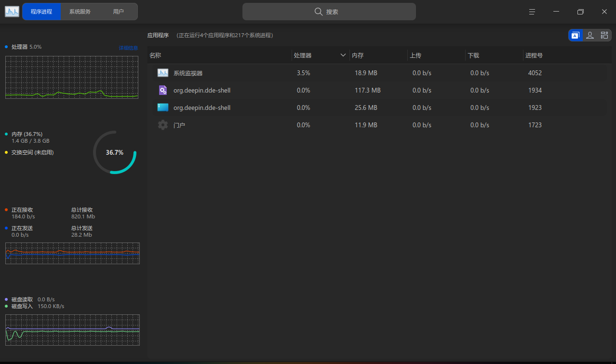
Task: Show my processes filter icon
Action: point(589,35)
